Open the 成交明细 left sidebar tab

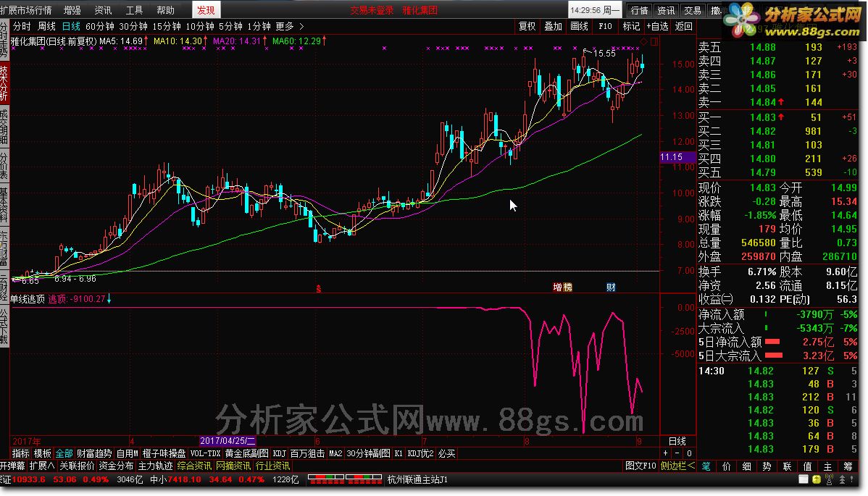pos(4,126)
